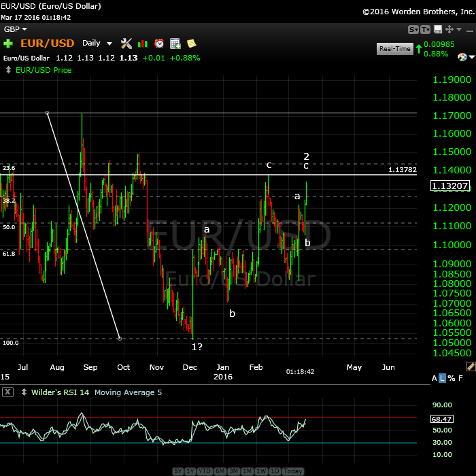Click the Wilder's RSI 14 label
476x476 pixels.
(x=60, y=392)
